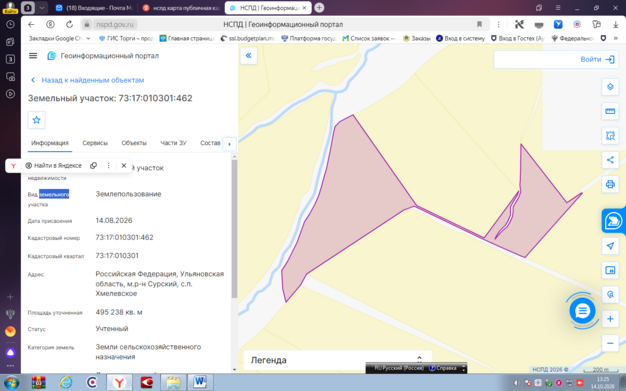The width and height of the screenshot is (626, 391).
Task: Open the Заказы bookmark
Action: (417, 38)
